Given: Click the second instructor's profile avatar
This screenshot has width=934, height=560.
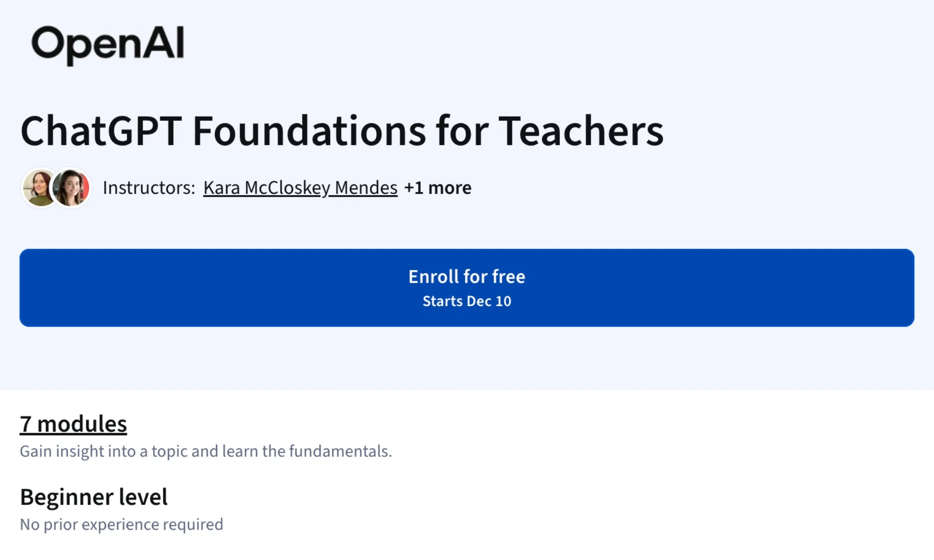Looking at the screenshot, I should (x=71, y=189).
